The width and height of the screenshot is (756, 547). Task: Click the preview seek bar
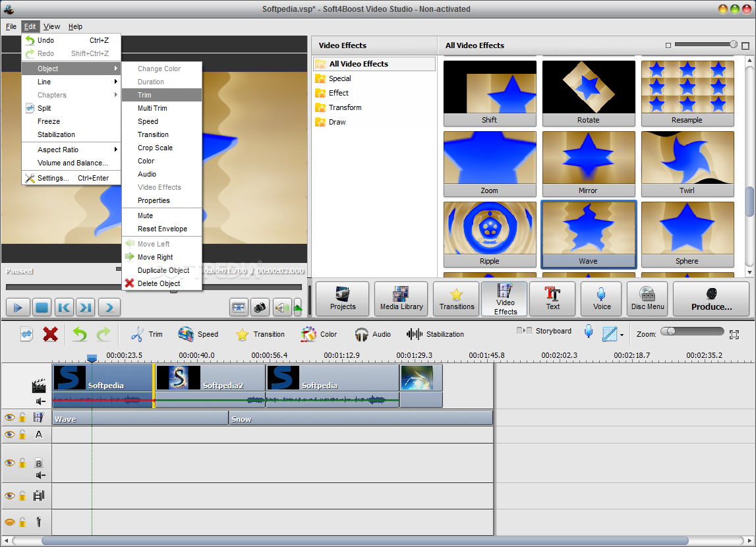point(154,287)
